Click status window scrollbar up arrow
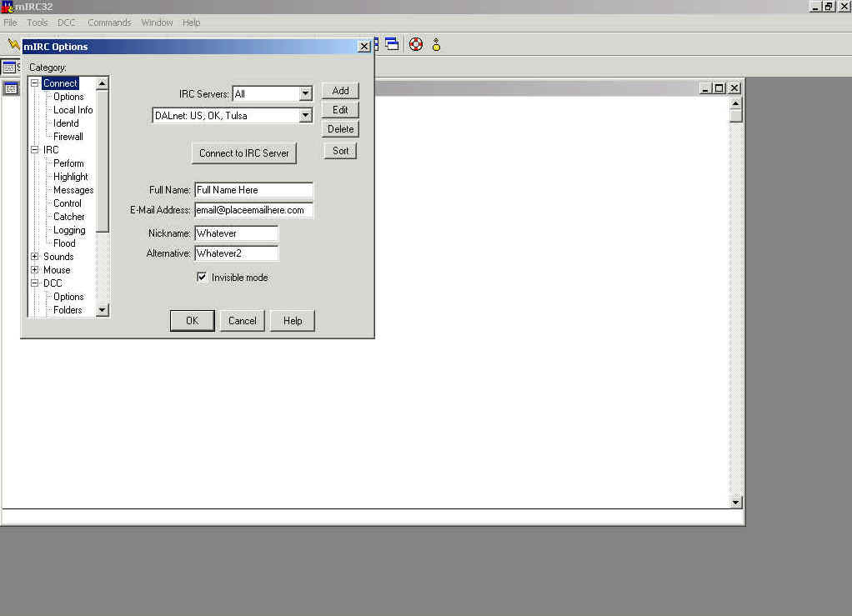852x616 pixels. (x=736, y=103)
